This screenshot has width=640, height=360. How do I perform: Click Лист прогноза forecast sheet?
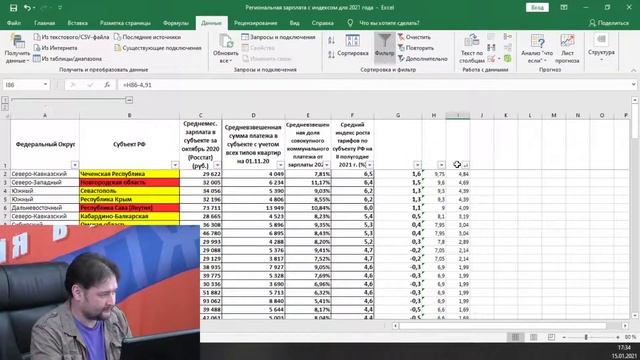(567, 49)
